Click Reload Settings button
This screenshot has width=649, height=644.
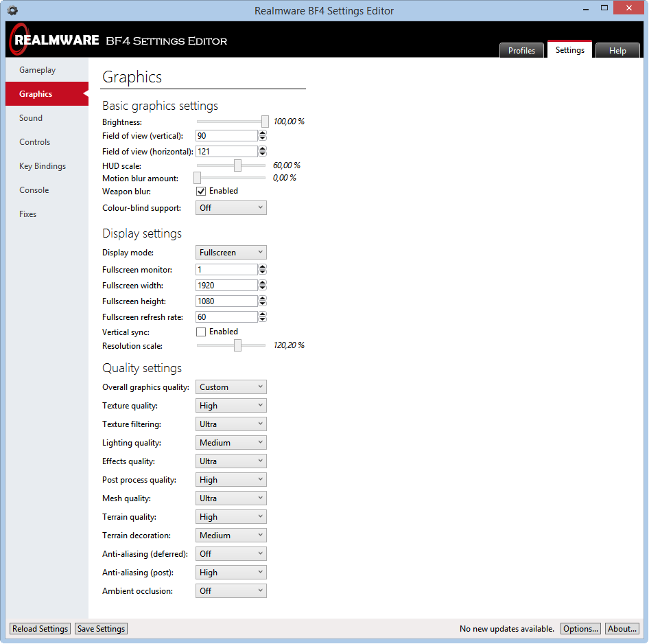[x=40, y=628]
